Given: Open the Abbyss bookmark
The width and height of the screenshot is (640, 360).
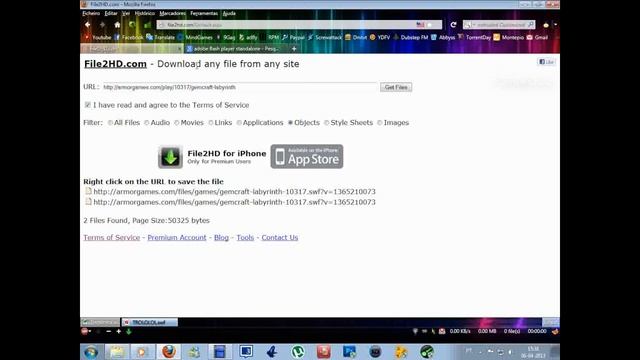Looking at the screenshot, I should point(443,38).
